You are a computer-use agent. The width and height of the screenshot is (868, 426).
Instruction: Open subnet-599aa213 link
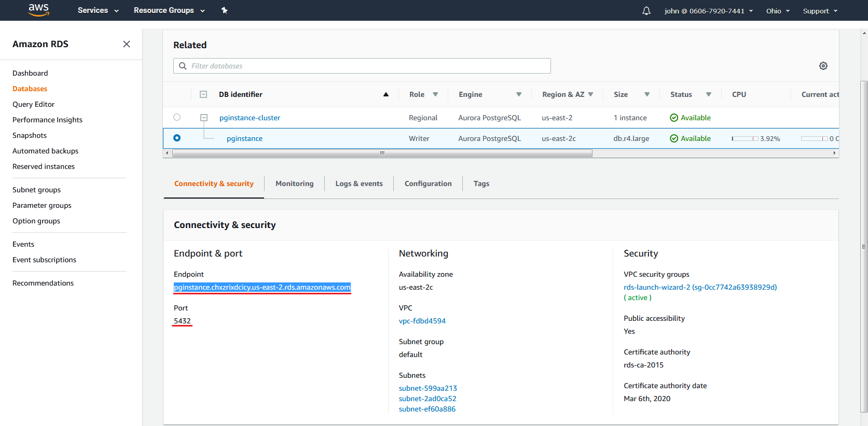pyautogui.click(x=428, y=388)
